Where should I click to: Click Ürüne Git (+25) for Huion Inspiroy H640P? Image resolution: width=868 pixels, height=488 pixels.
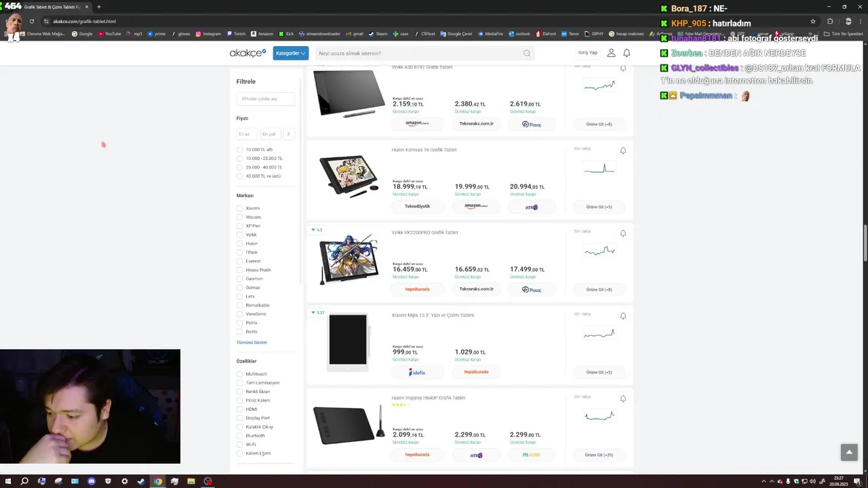pyautogui.click(x=599, y=455)
